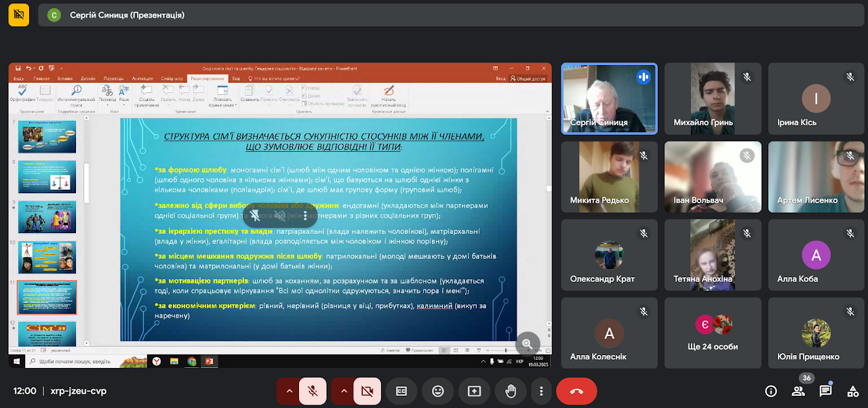Unpin the presentation using the crossed-out pin icon
The width and height of the screenshot is (868, 408).
click(255, 216)
